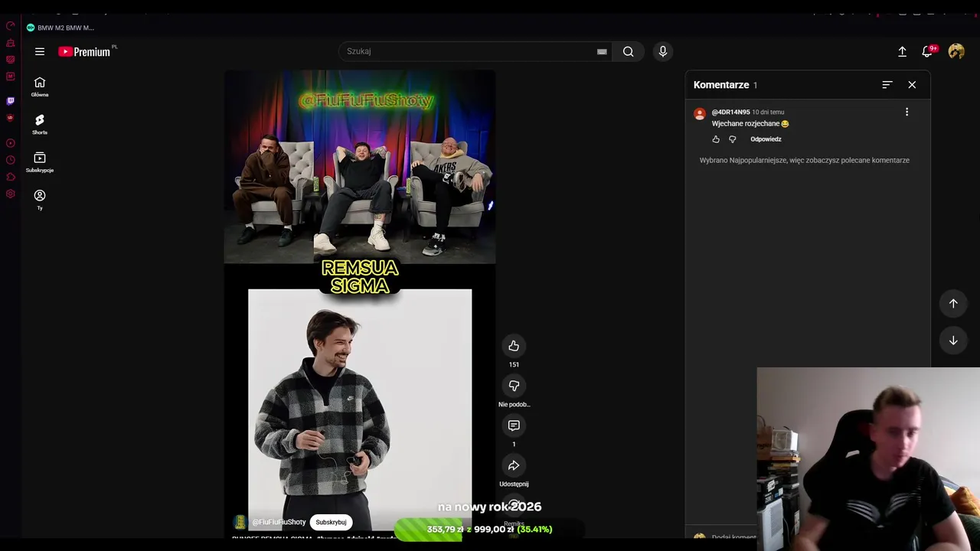Open the Twitch icon in browser sidebar

pos(10,100)
